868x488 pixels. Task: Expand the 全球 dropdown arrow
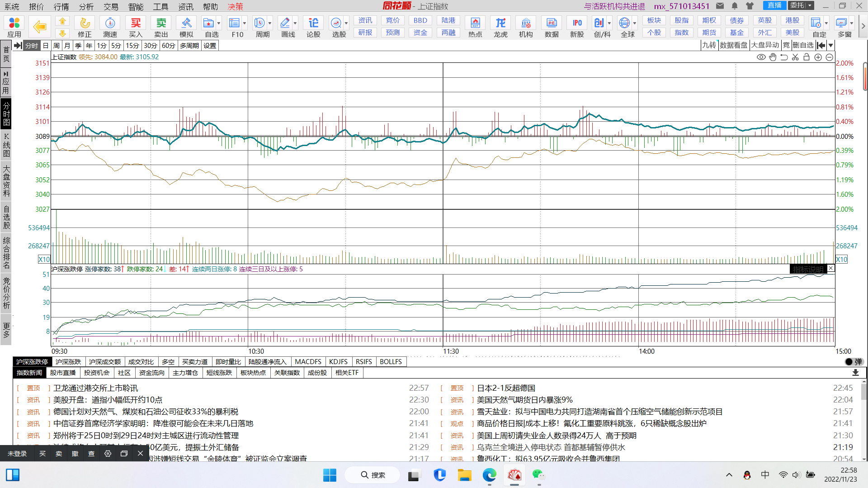click(635, 23)
